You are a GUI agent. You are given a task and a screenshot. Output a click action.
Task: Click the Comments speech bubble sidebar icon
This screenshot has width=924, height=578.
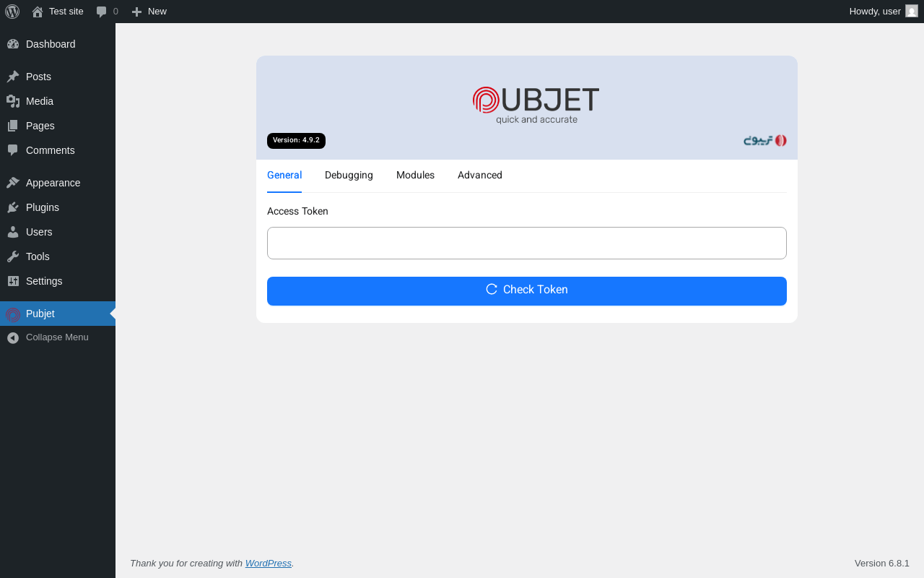click(x=13, y=150)
